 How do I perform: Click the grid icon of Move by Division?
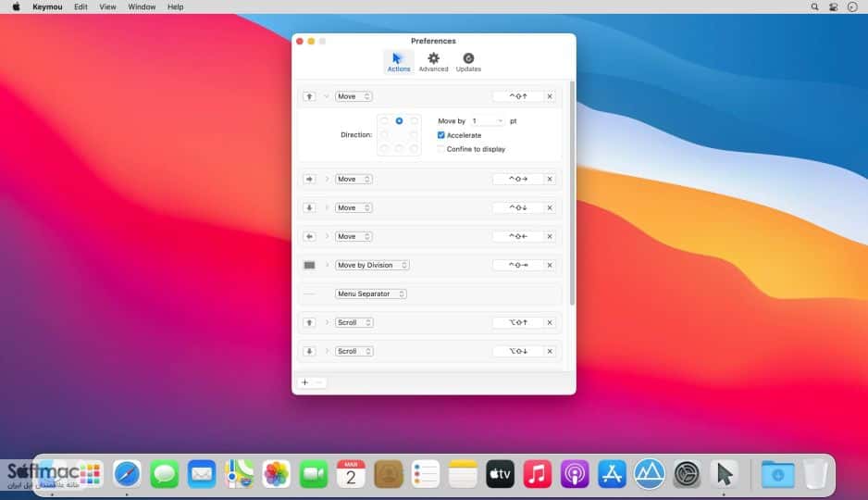(309, 265)
